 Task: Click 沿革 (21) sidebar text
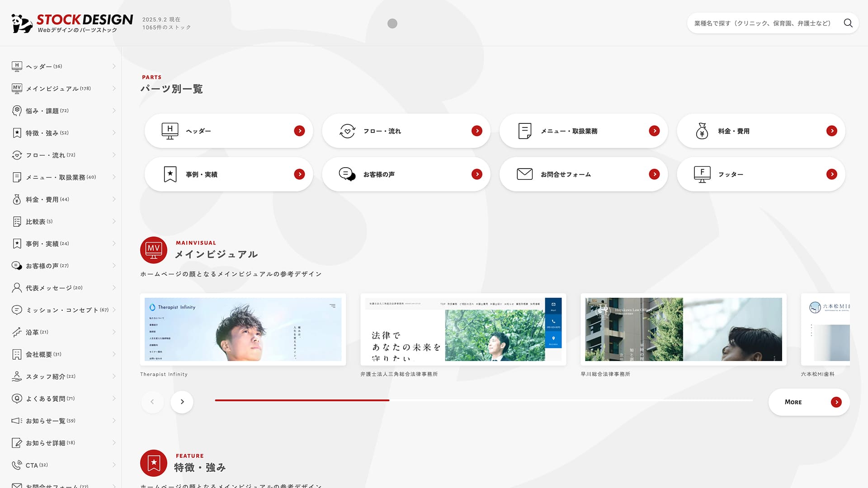(x=37, y=332)
